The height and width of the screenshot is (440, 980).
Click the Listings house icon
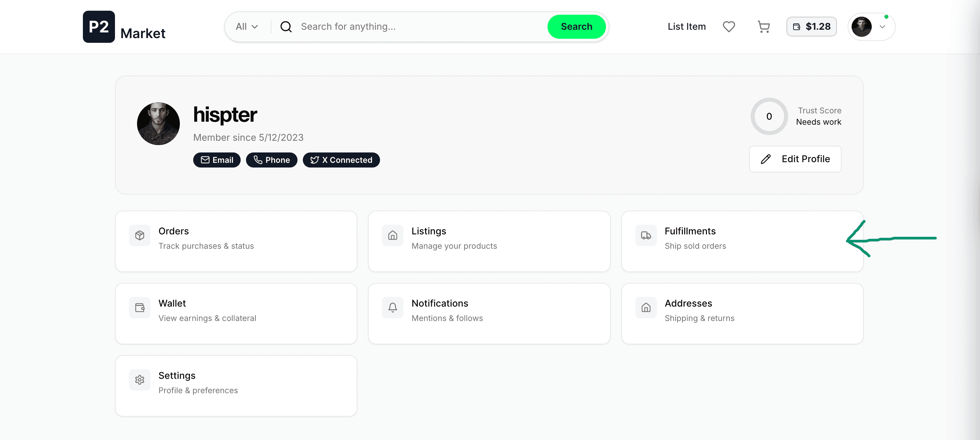click(393, 235)
